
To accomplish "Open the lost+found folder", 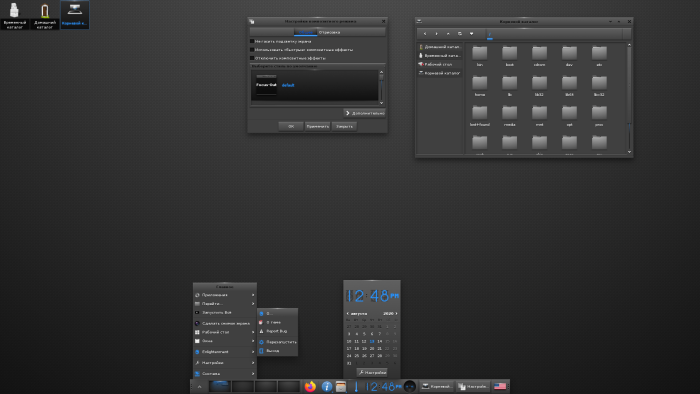I will (480, 116).
